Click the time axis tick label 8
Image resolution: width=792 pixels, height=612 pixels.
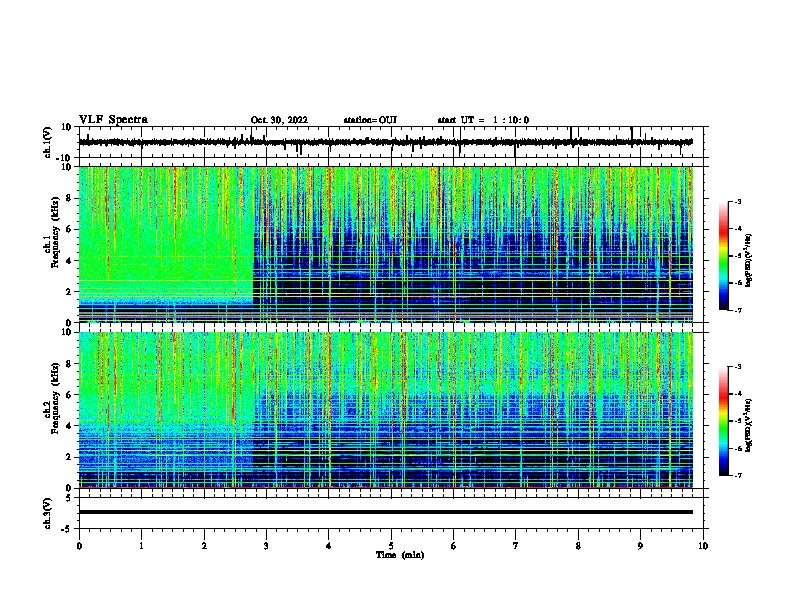(x=578, y=546)
